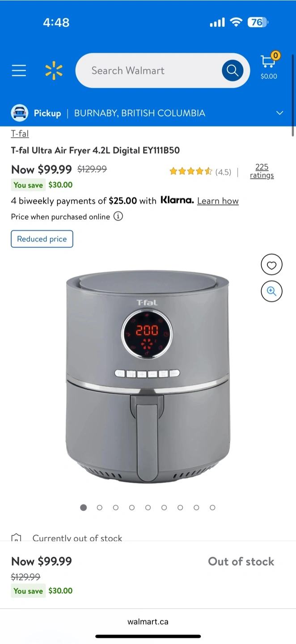
Task: Open the shopping cart showing $0.00
Action: click(x=269, y=67)
